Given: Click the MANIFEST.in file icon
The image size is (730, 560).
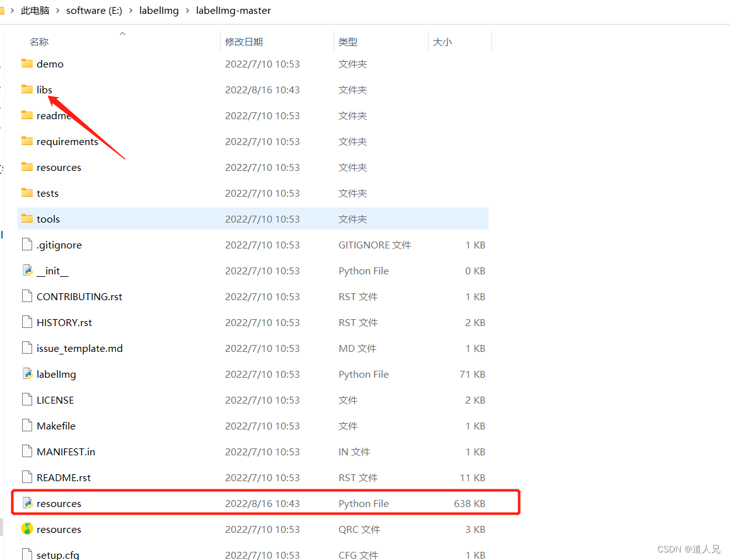Looking at the screenshot, I should pyautogui.click(x=27, y=451).
